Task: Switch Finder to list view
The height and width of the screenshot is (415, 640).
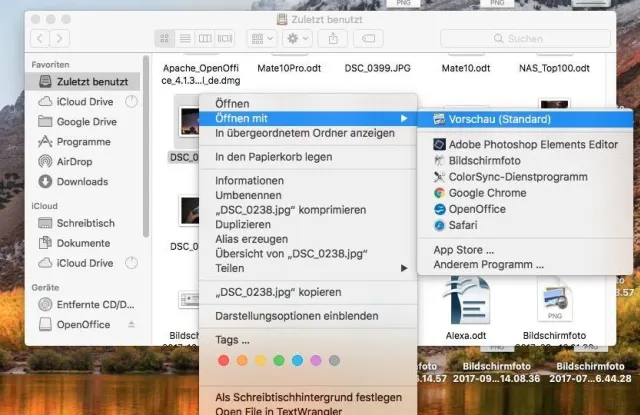Action: tap(185, 38)
